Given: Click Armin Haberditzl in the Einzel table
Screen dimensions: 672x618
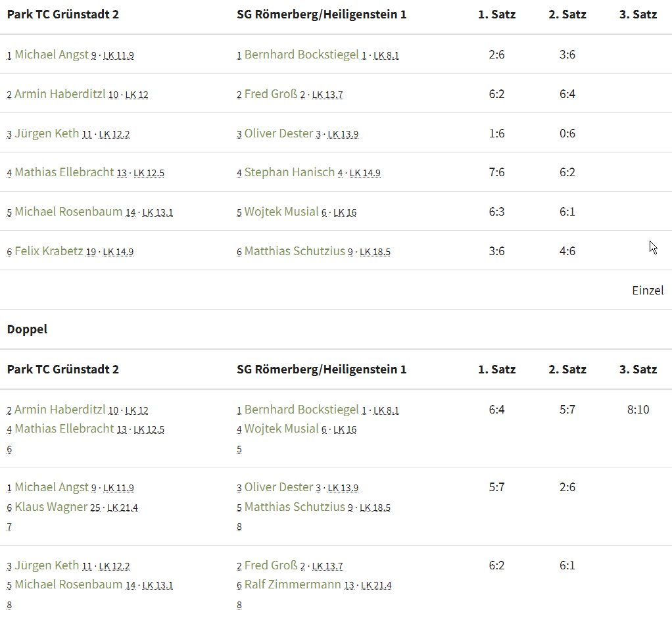Looking at the screenshot, I should tap(60, 94).
